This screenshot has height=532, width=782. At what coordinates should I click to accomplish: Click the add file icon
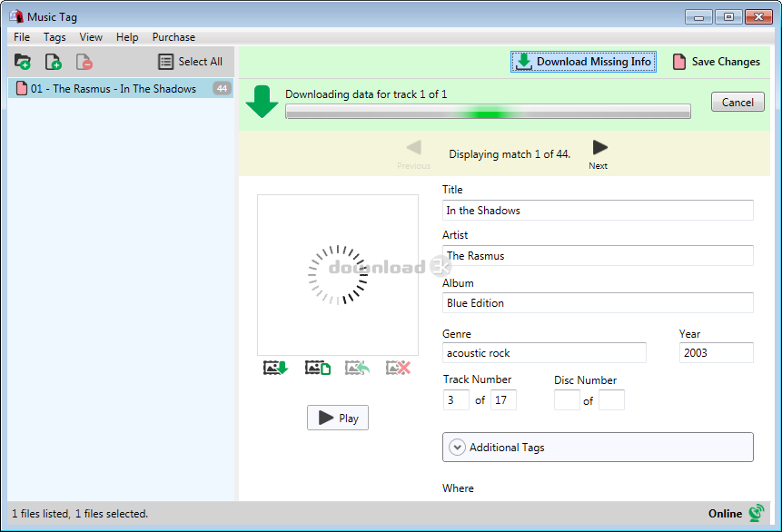point(54,62)
